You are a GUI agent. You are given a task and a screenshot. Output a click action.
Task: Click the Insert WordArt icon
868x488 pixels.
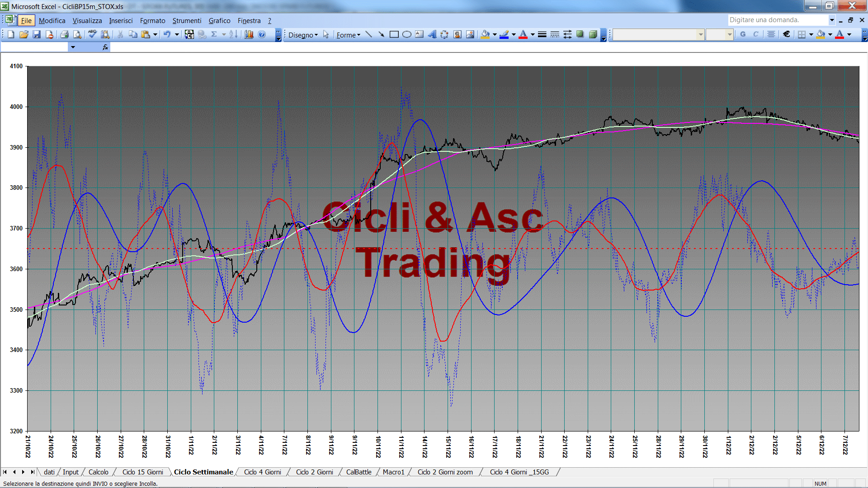click(x=432, y=34)
